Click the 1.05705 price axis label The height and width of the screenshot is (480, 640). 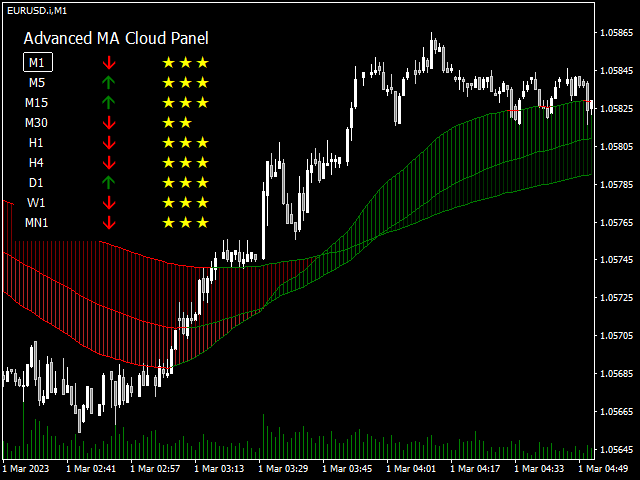click(616, 336)
